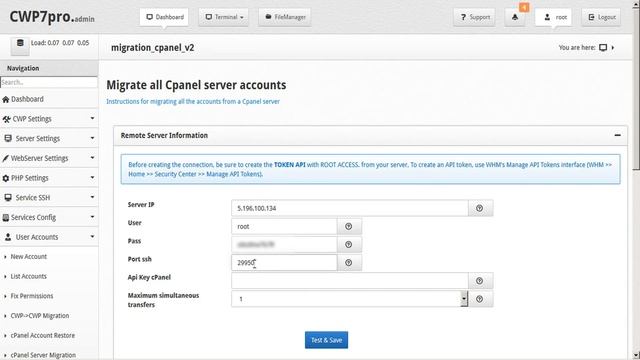
Task: Click the Support button
Action: click(474, 17)
